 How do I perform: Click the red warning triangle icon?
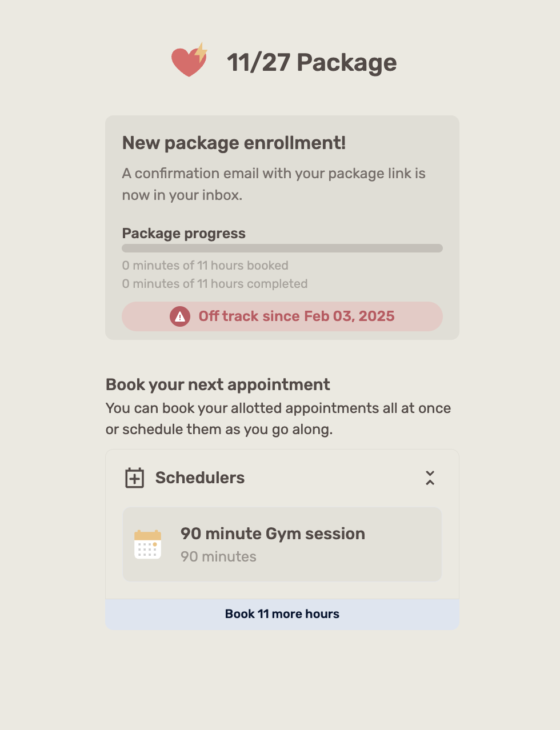[x=180, y=316]
